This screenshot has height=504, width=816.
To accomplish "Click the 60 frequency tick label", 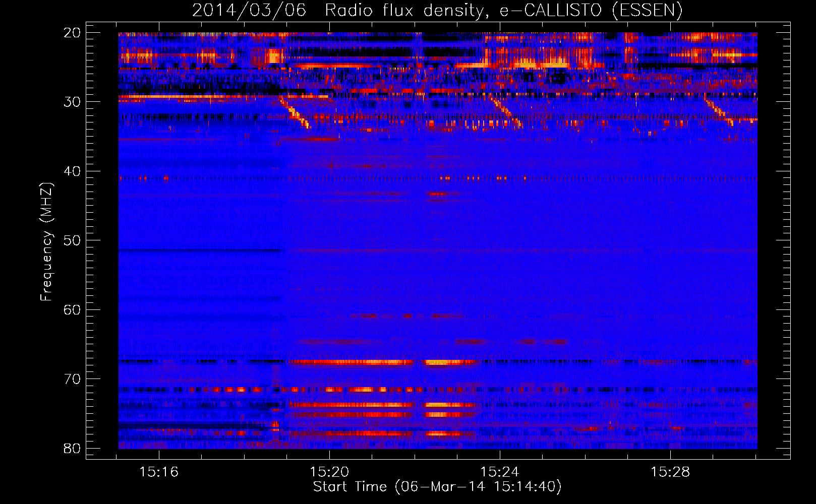I will [72, 310].
